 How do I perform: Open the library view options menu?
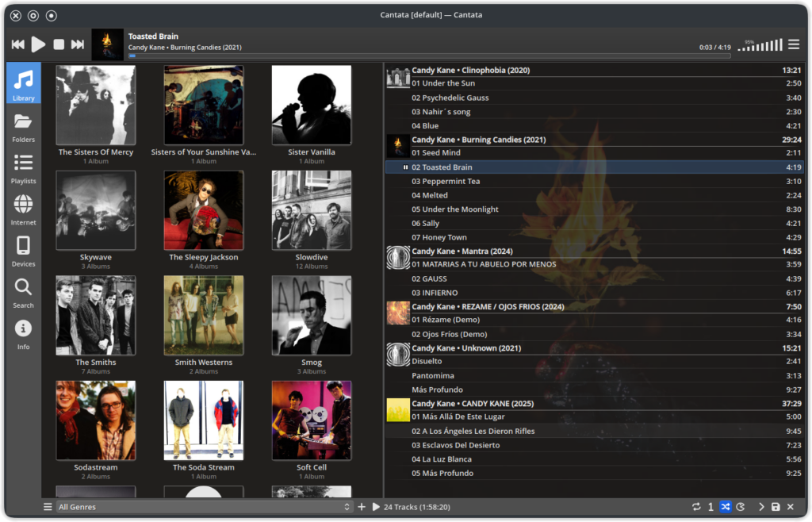(x=48, y=507)
